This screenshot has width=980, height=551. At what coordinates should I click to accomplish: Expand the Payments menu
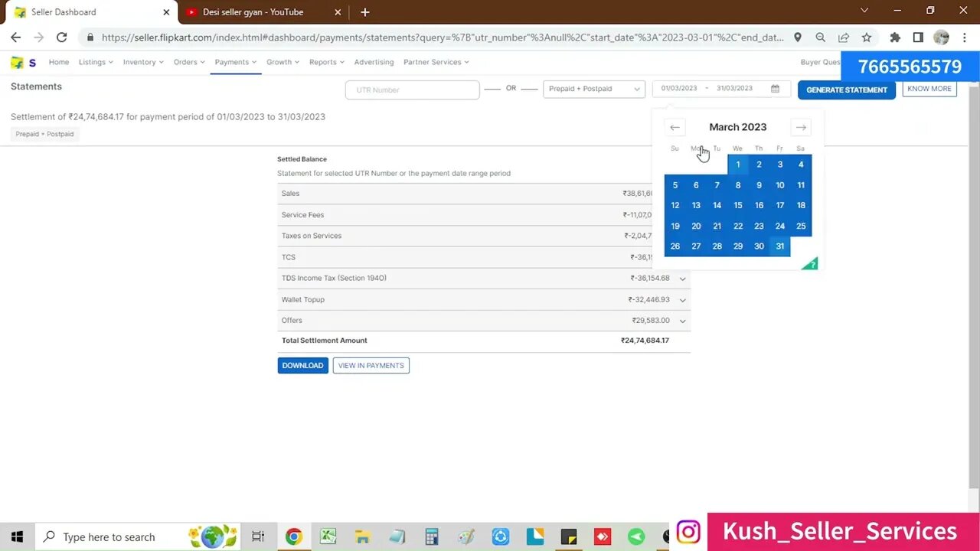tap(236, 63)
